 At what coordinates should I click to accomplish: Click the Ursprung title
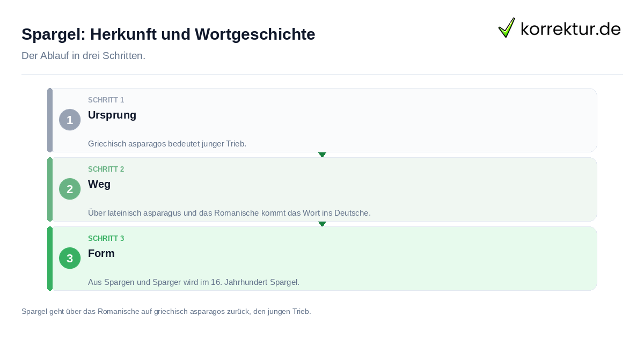112,115
